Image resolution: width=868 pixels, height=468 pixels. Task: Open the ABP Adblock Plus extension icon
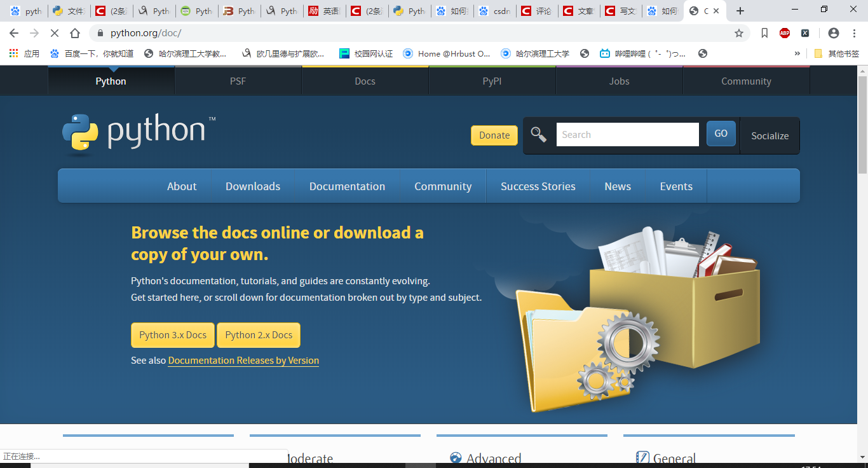tap(785, 33)
